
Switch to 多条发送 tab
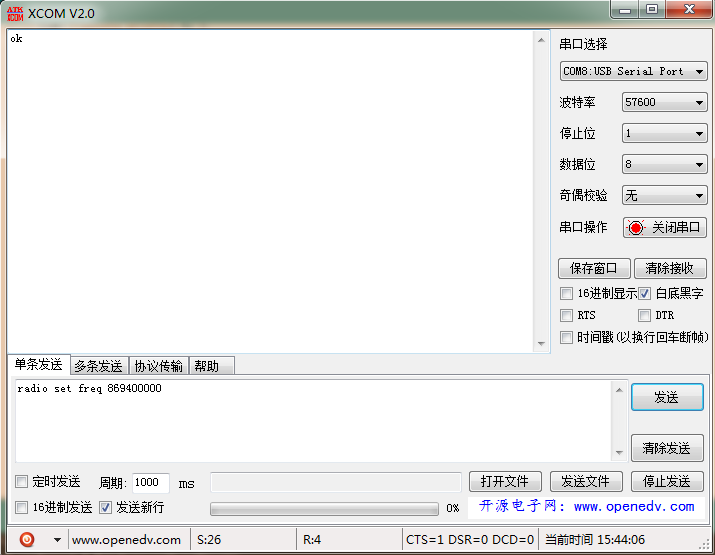[x=99, y=366]
